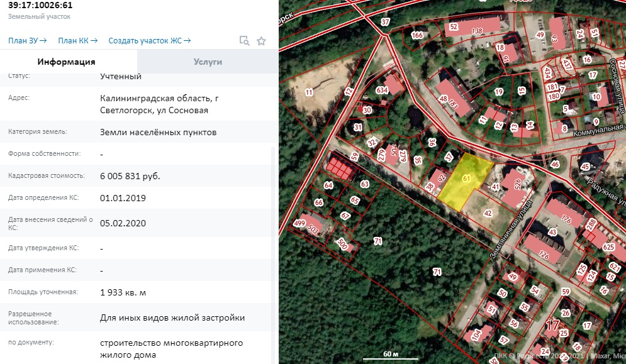Viewport: 626px width, 364px height.
Task: Click parcel label 526 building on map
Action: coord(518,184)
